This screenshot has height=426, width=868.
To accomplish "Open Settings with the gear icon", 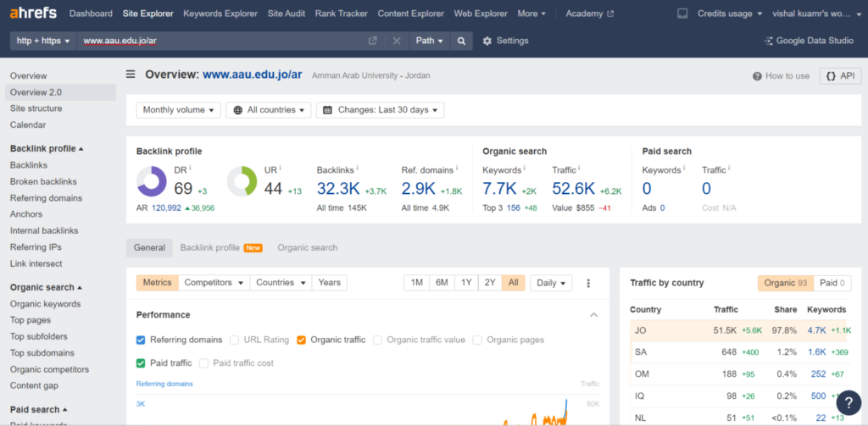I will point(505,41).
